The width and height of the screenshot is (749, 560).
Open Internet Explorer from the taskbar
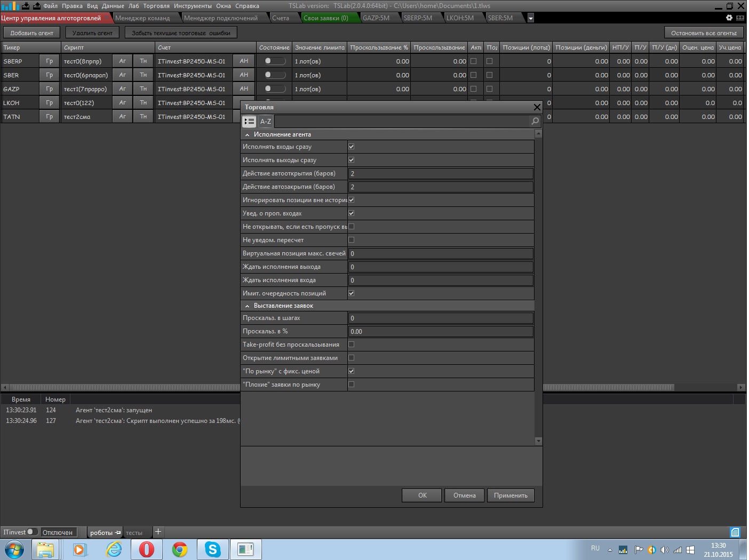(114, 549)
